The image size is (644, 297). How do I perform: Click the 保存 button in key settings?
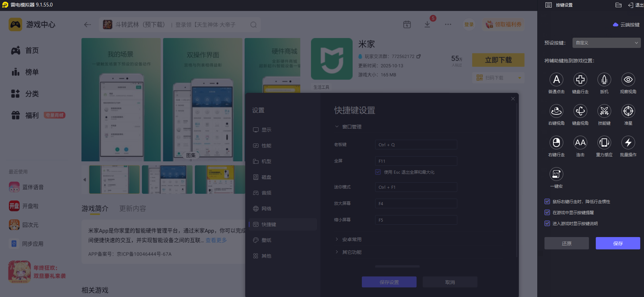click(x=618, y=243)
